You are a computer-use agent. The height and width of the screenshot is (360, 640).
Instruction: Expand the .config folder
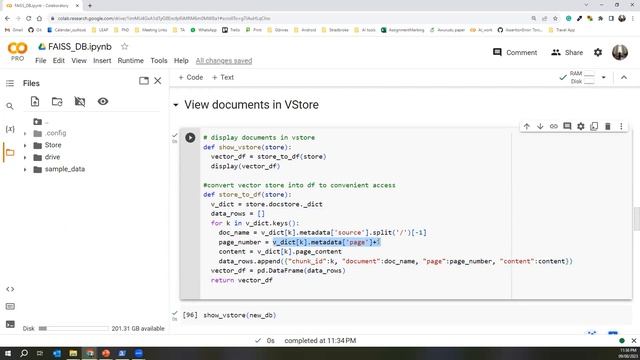[x=25, y=133]
